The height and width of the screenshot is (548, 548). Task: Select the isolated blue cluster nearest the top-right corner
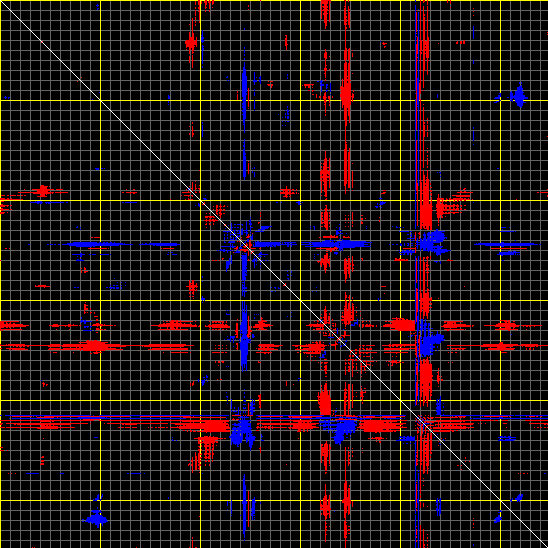point(519,96)
